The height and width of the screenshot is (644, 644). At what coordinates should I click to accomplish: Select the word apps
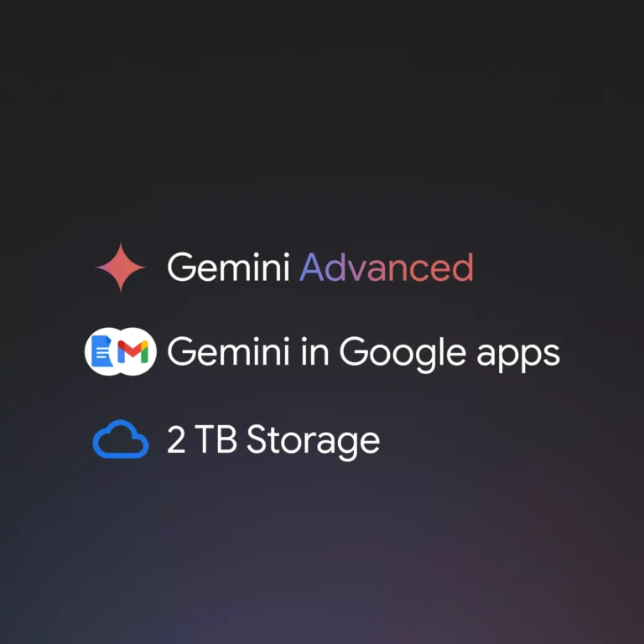tap(518, 356)
